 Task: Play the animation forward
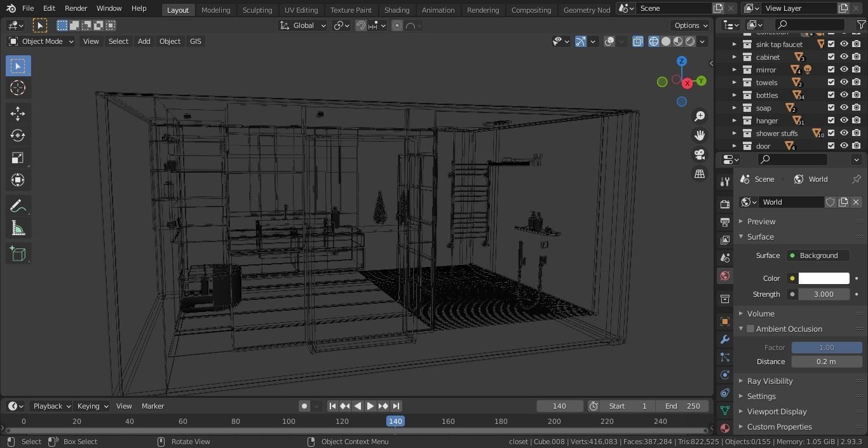click(x=370, y=406)
